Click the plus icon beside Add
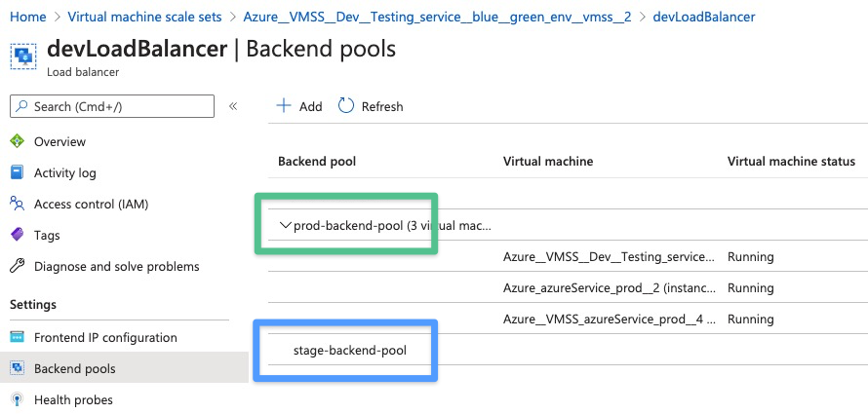The width and height of the screenshot is (868, 414). (x=284, y=105)
